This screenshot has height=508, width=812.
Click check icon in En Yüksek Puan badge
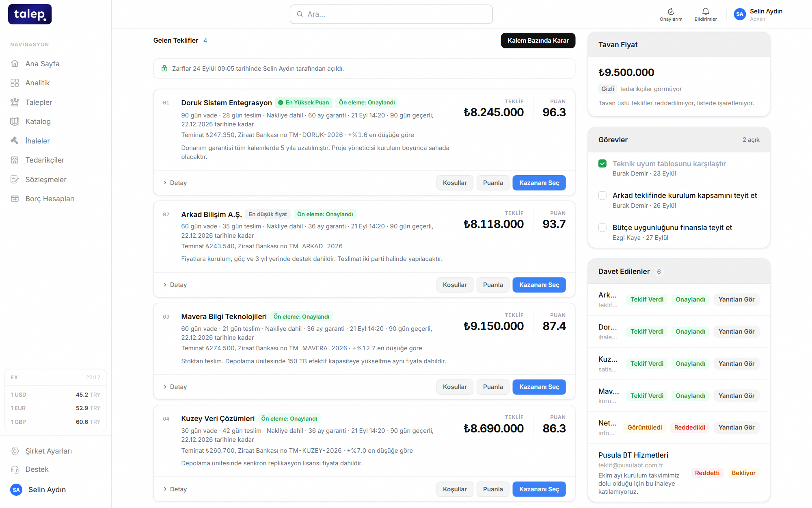point(281,102)
